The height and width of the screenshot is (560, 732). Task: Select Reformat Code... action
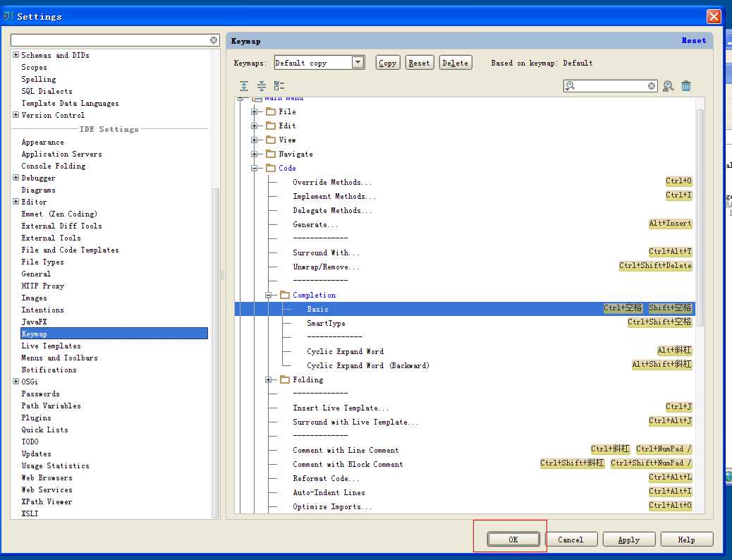(x=325, y=478)
